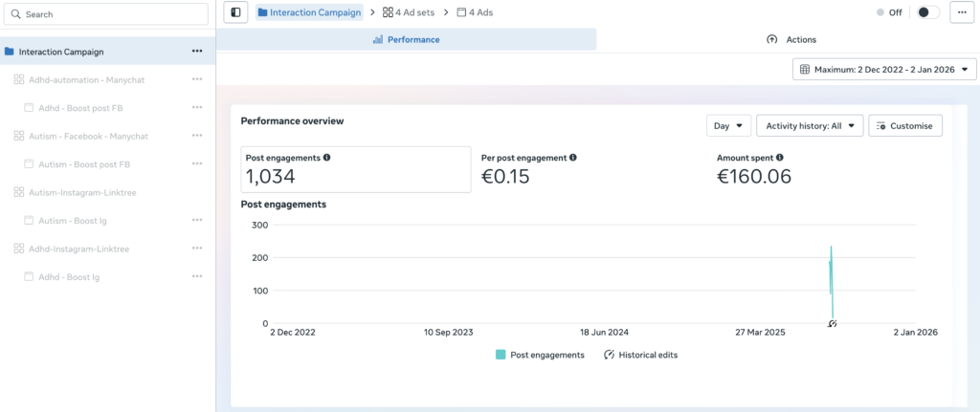Toggle the sidebar panel icon
This screenshot has height=412, width=980.
pos(235,11)
